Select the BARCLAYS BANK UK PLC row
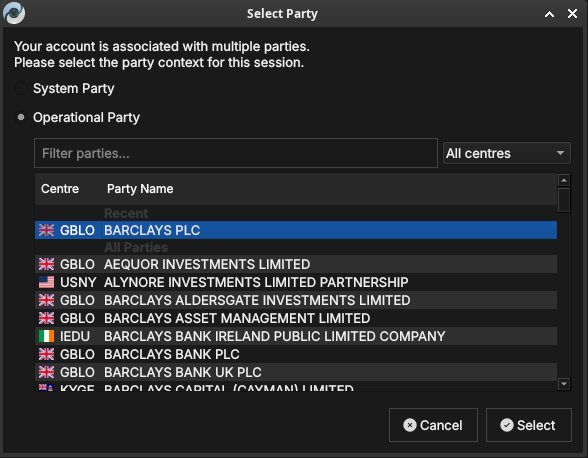The width and height of the screenshot is (588, 458). click(x=296, y=372)
